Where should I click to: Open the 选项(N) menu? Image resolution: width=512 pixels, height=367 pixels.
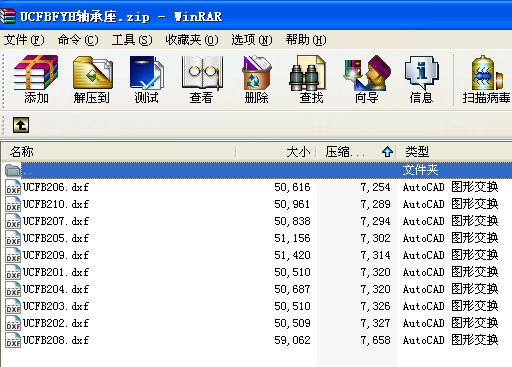coord(252,40)
